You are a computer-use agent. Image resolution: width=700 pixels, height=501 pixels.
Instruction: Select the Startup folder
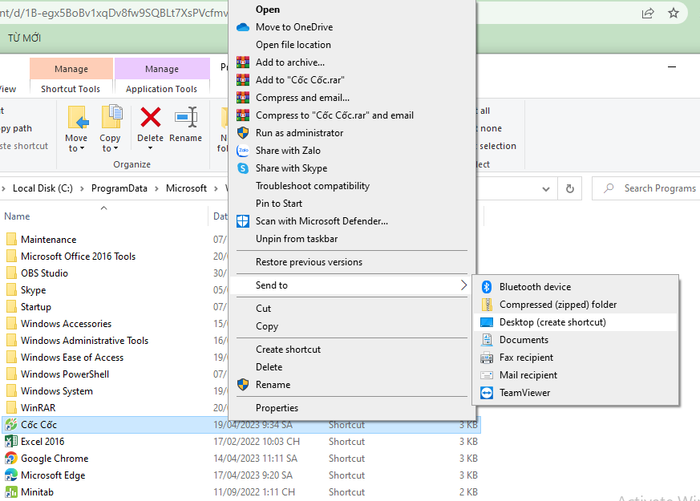[x=29, y=307]
